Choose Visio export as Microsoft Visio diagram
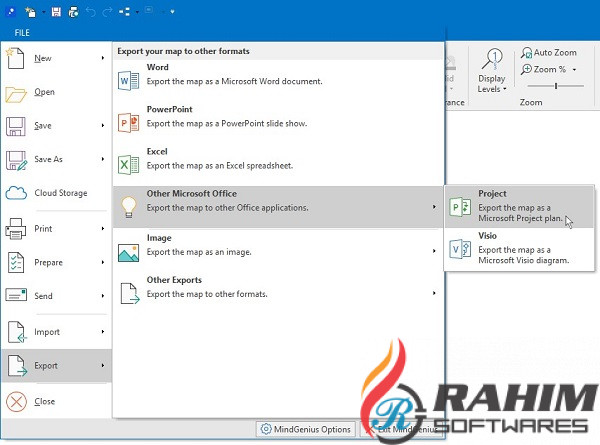 (x=520, y=249)
